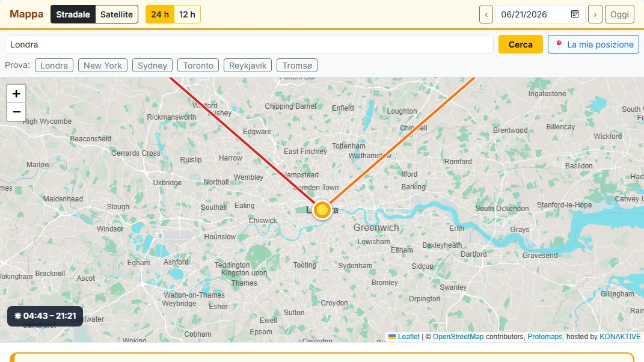
Task: Click the Wembley label on the map
Action: (x=248, y=177)
